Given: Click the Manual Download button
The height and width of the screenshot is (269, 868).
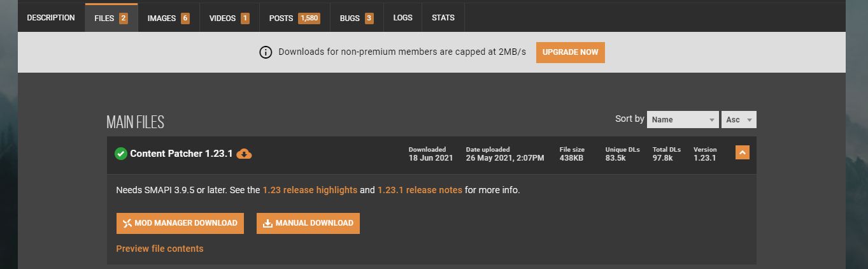Looking at the screenshot, I should (308, 223).
